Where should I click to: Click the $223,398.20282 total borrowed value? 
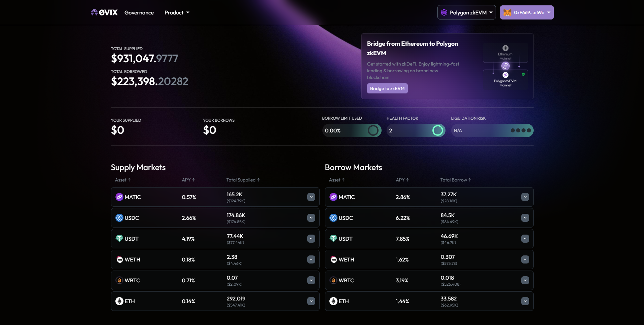(x=150, y=81)
